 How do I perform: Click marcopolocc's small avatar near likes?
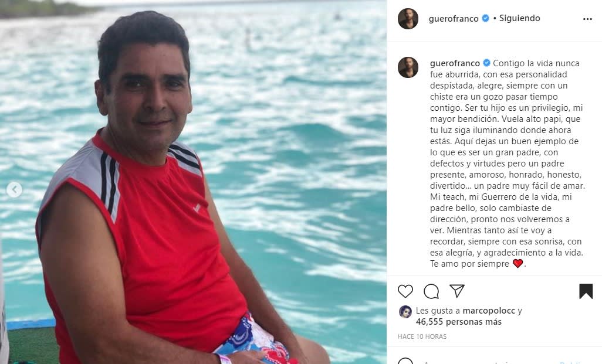point(405,312)
